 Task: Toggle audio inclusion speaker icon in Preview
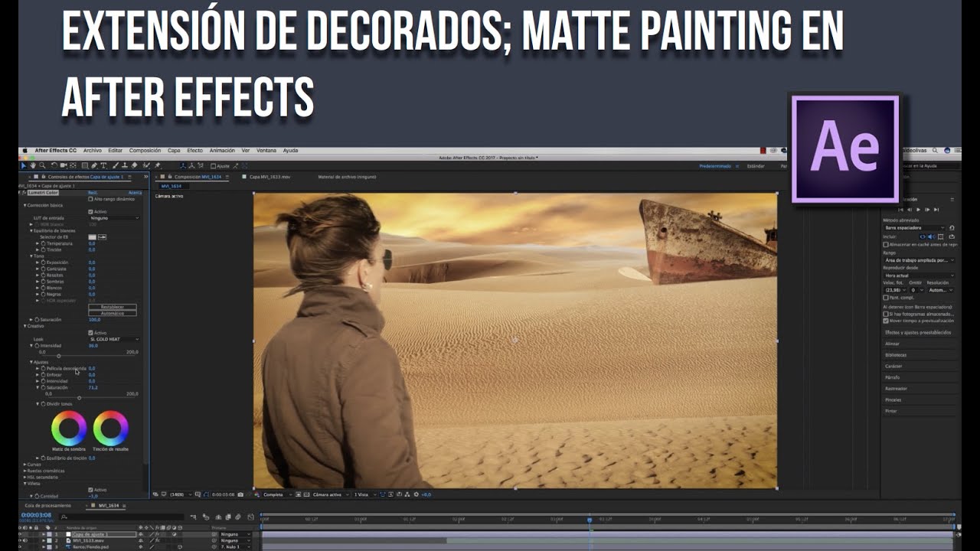click(x=930, y=236)
